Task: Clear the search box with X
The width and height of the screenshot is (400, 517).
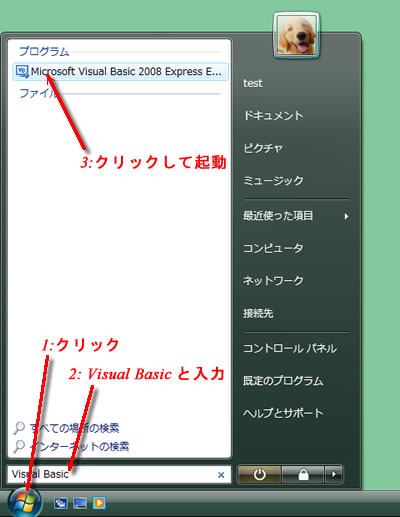Action: [x=221, y=475]
